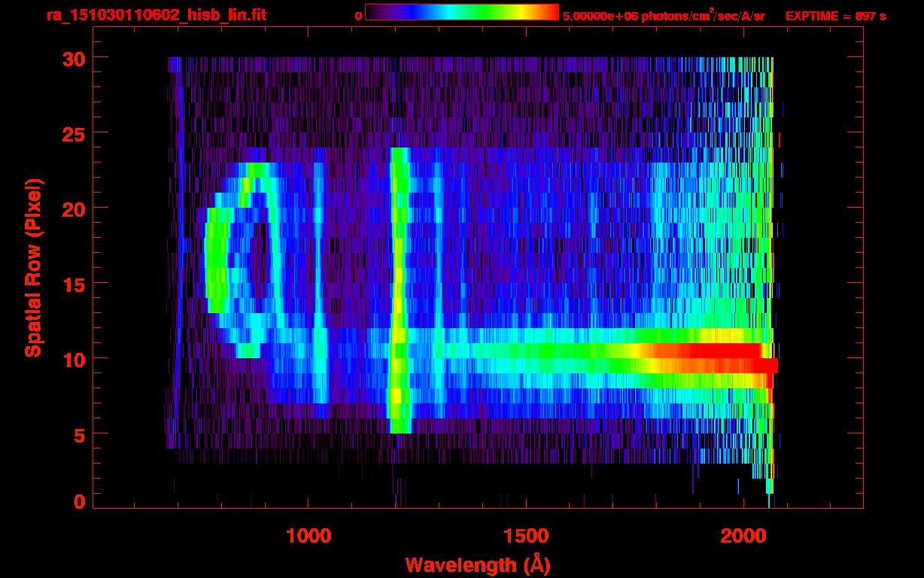Click the colorbar minimum label 0
924x578 pixels.
pos(358,16)
